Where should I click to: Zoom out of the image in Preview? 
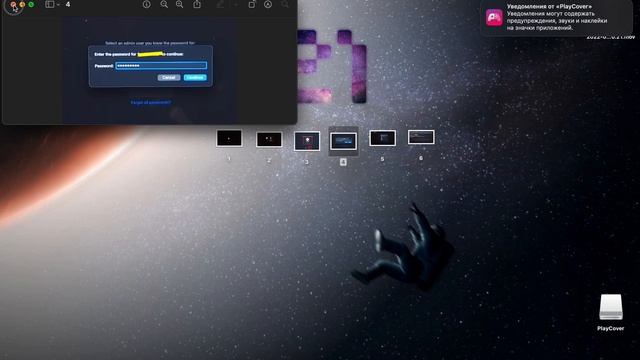pyautogui.click(x=164, y=4)
